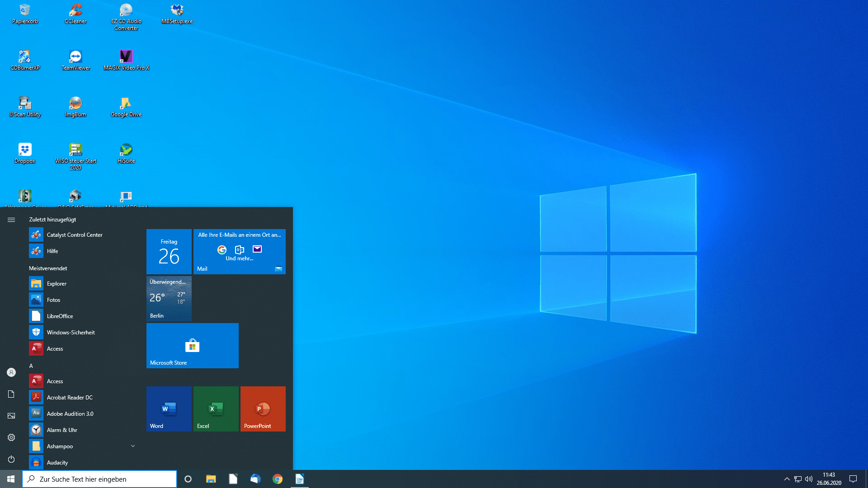Screen dimensions: 868x488
Task: Open Access under the A letter group
Action: point(84,381)
